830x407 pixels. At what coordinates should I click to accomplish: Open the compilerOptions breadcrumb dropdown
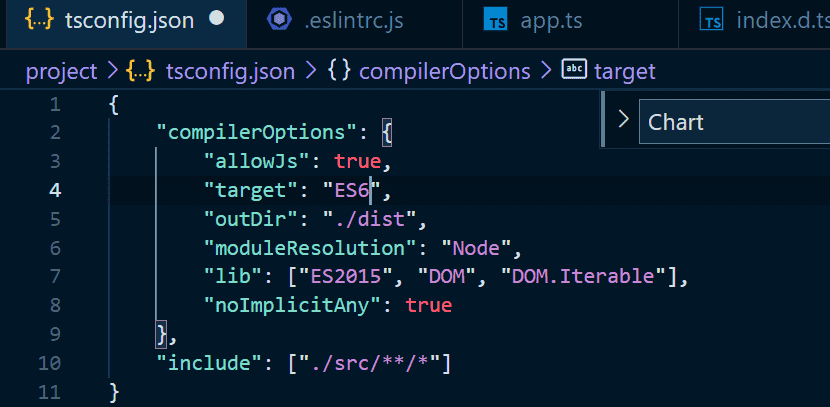click(x=444, y=71)
